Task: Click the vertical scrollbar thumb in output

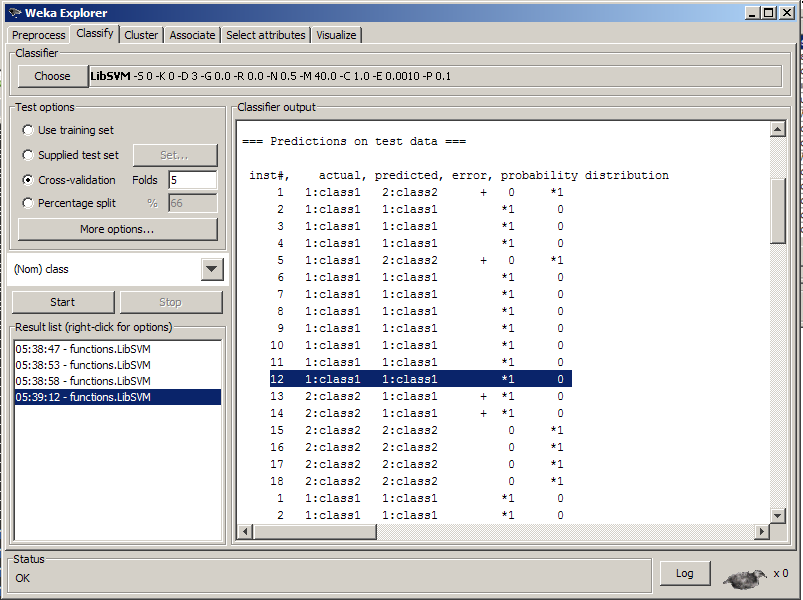Action: coord(777,211)
